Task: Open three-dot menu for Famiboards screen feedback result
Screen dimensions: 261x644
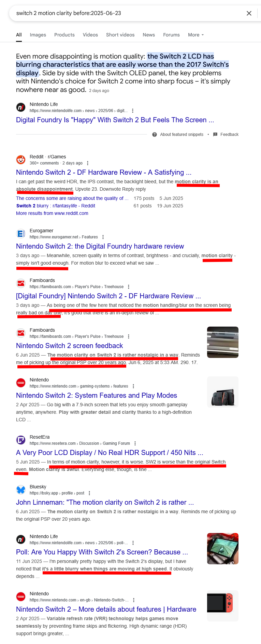Action: pos(129,336)
